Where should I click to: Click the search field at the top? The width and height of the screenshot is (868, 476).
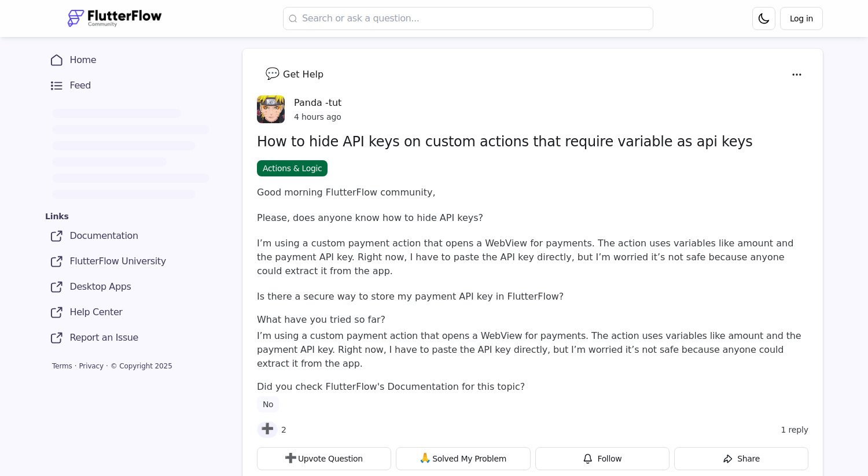click(x=468, y=18)
